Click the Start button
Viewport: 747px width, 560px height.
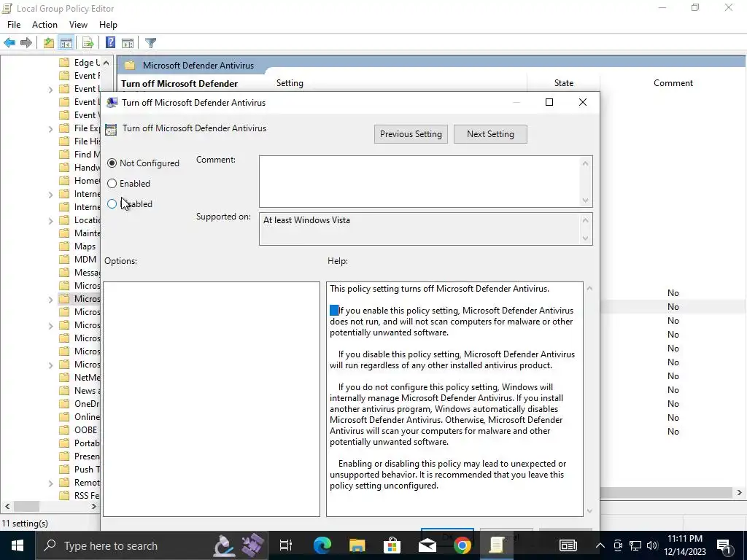coord(18,545)
